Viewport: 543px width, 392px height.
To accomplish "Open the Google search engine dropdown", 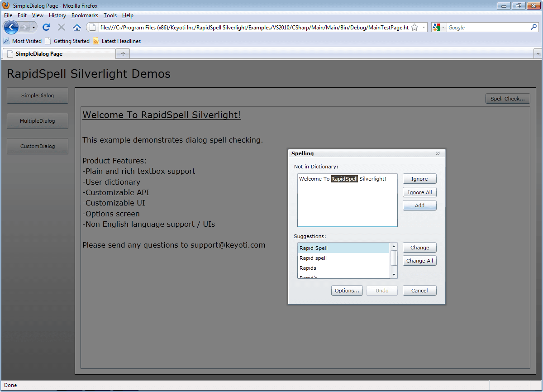I will tap(438, 27).
